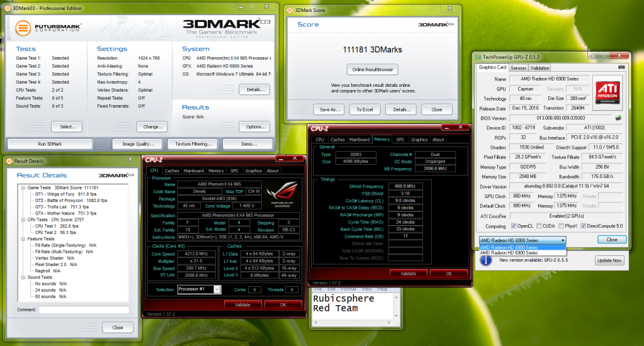Image resolution: width=644 pixels, height=346 pixels.
Task: Select the CPU Test 1 result row
Action: (x=56, y=226)
